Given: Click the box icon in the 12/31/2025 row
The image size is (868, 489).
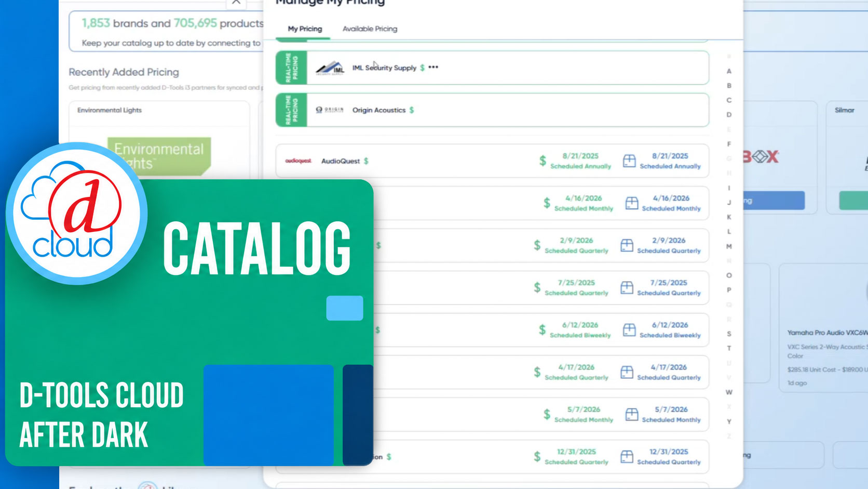Looking at the screenshot, I should tap(627, 457).
